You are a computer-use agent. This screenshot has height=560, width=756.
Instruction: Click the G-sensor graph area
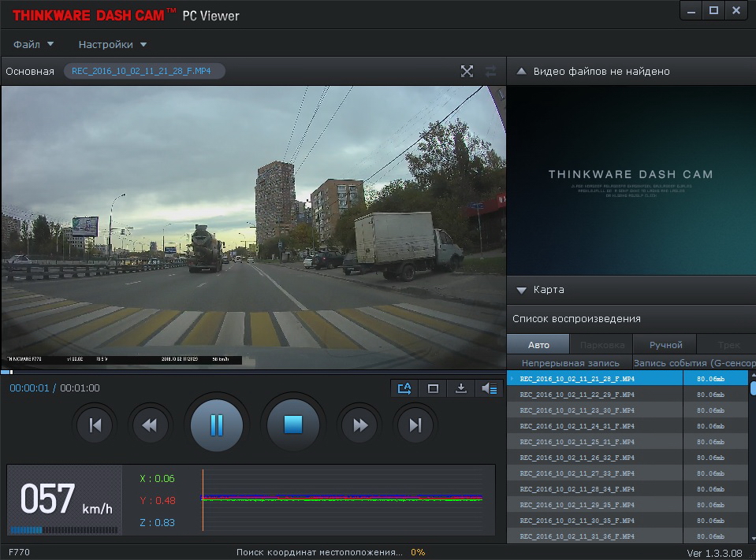342,499
